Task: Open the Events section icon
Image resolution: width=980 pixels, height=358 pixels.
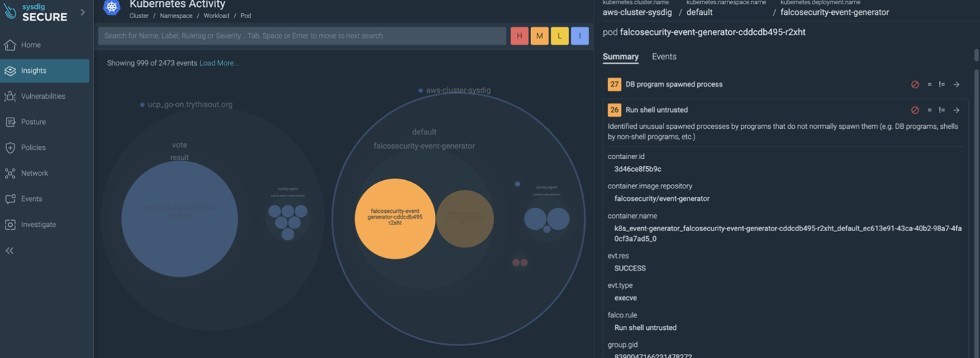Action: pyautogui.click(x=10, y=199)
